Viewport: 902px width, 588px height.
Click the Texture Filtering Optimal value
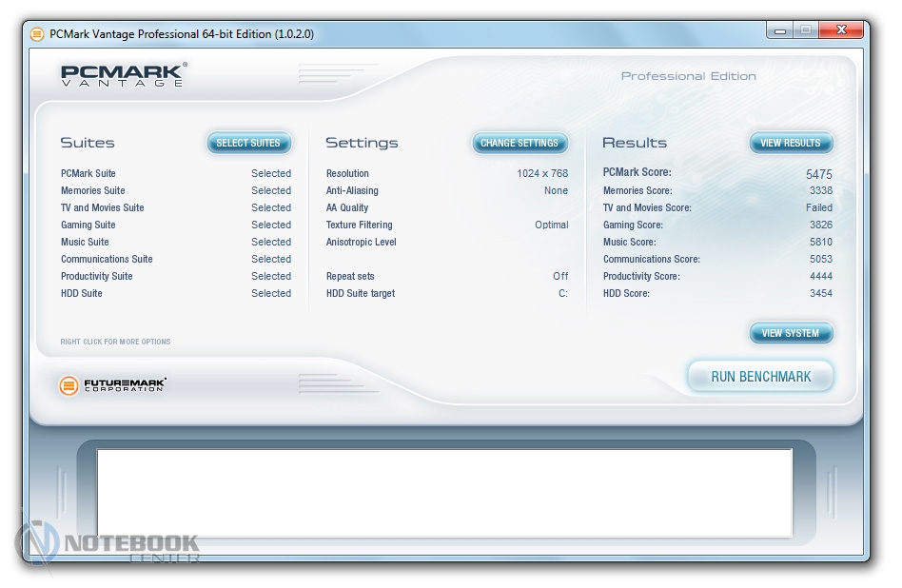point(551,225)
